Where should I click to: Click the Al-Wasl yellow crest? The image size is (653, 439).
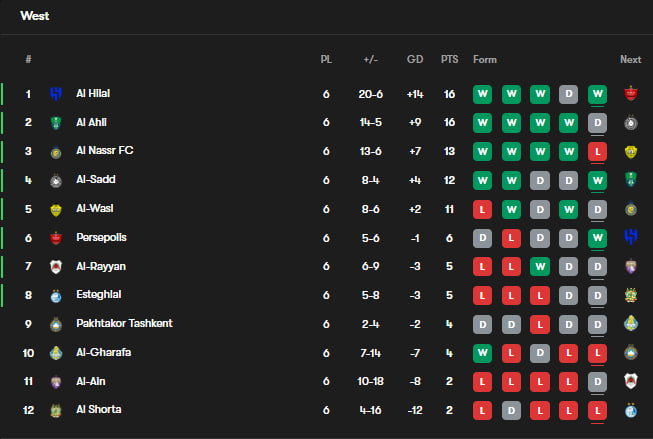tap(56, 210)
